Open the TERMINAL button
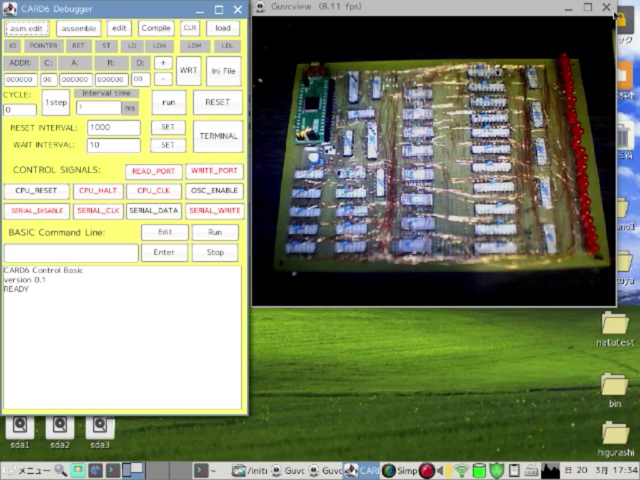Viewport: 640px width, 480px height. tap(218, 136)
